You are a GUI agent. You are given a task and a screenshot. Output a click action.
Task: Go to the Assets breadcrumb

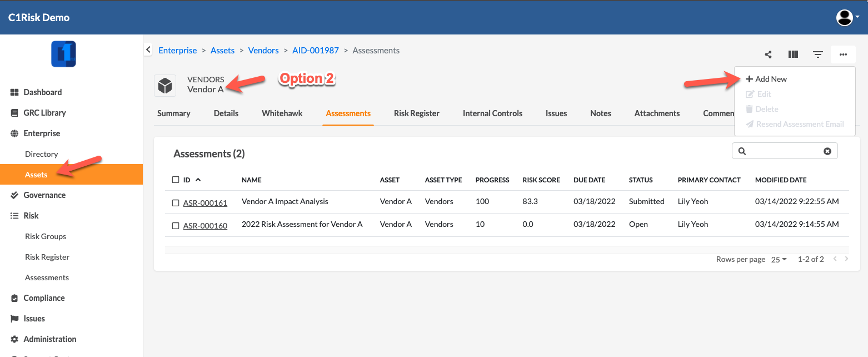click(x=222, y=50)
